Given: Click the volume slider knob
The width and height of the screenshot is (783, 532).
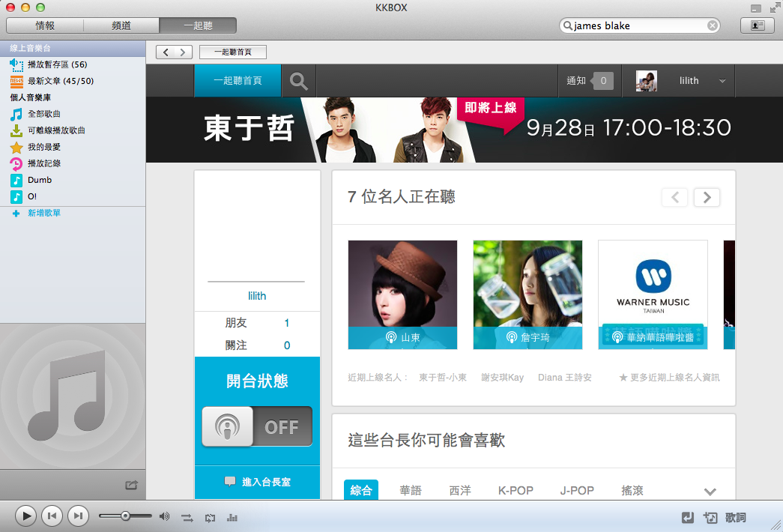Looking at the screenshot, I should click(125, 516).
